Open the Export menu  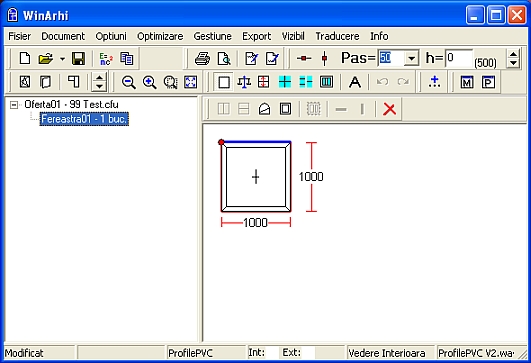pyautogui.click(x=257, y=36)
